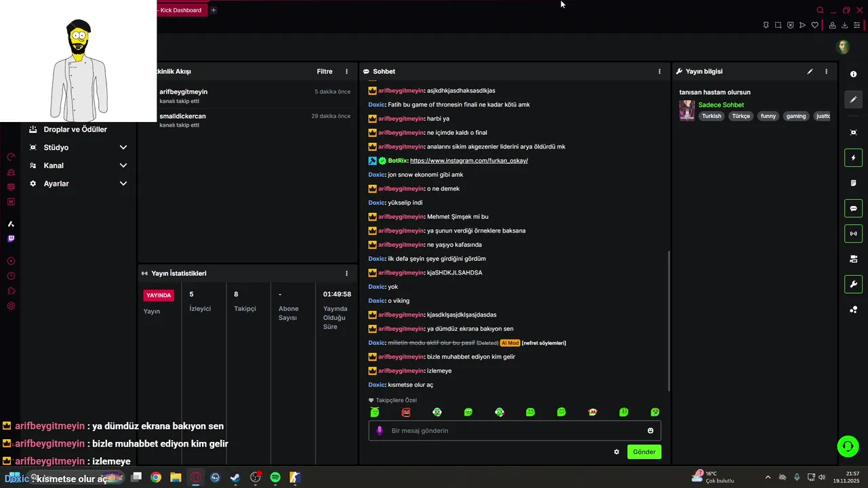Open browser sidebar history clock icon
Viewport: 868px width, 488px height.
[11, 276]
